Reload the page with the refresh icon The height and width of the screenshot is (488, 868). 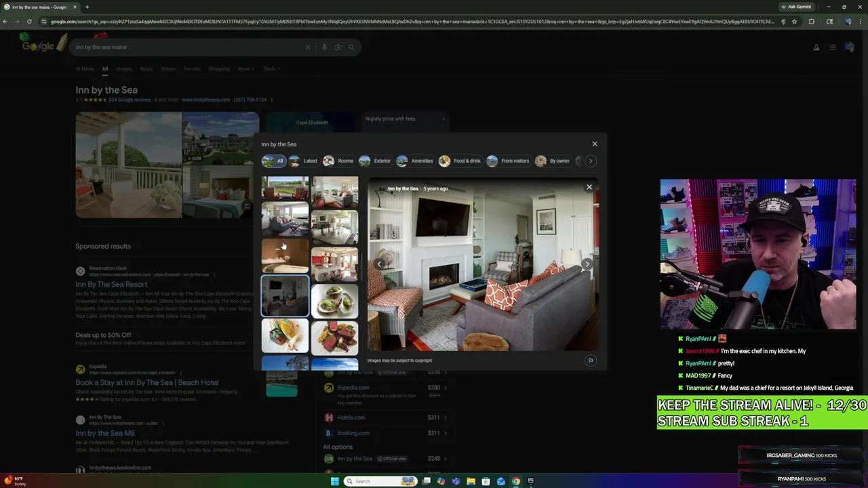coord(29,21)
